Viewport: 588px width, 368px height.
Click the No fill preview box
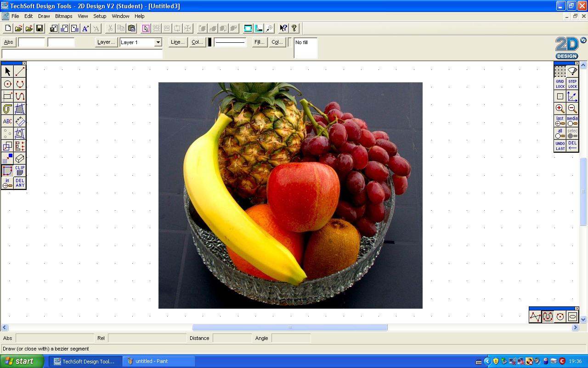[305, 48]
